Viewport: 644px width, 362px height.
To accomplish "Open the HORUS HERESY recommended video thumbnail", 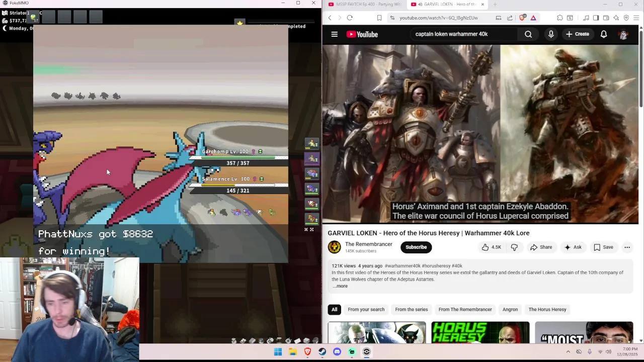I will point(480,332).
